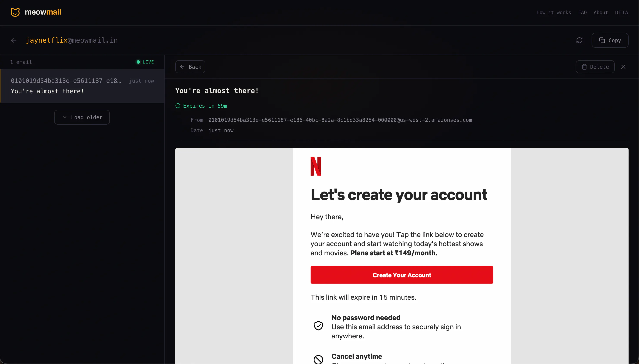Click the shield checkmark icon beside No password needed
639x364 pixels.
tap(318, 326)
